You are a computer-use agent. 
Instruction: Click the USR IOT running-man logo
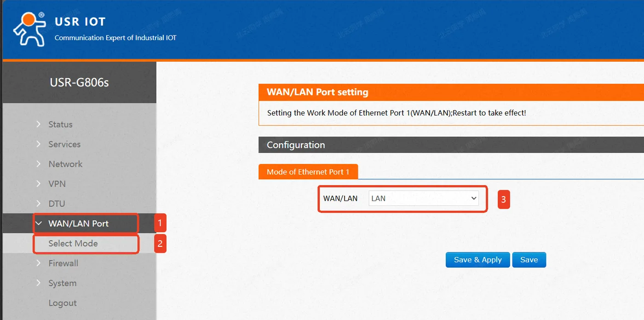tap(30, 29)
